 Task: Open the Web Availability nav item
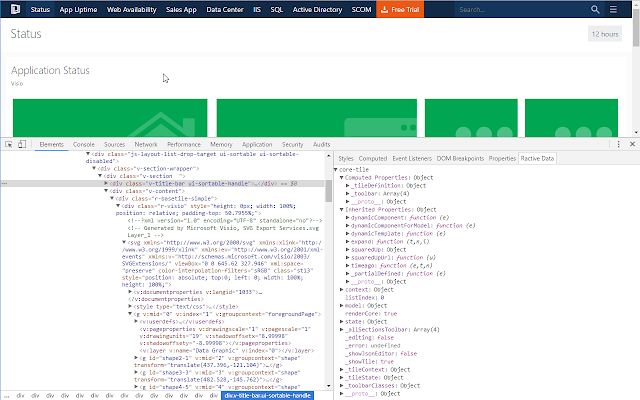click(131, 9)
